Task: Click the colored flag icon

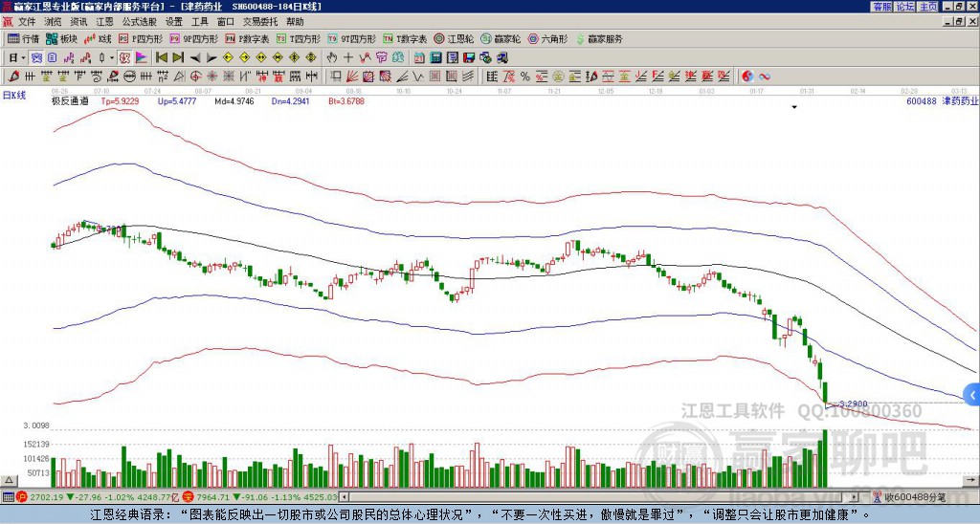Action: (x=142, y=58)
